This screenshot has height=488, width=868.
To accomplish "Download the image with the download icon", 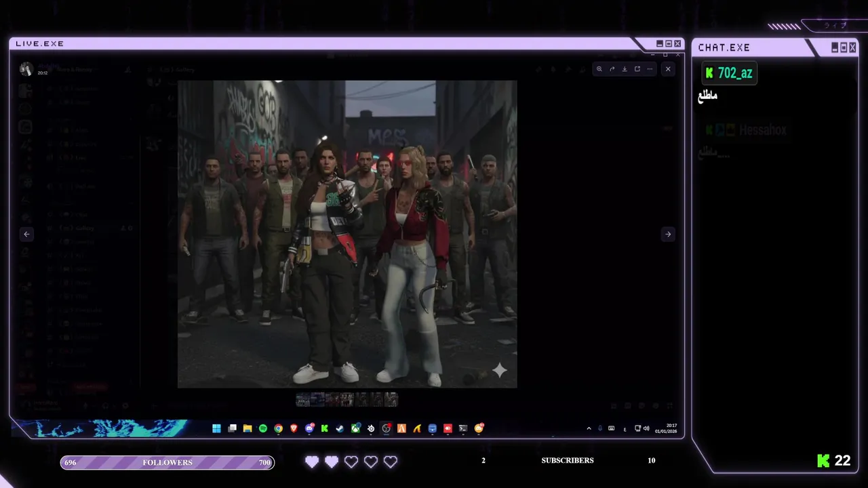I will click(625, 69).
